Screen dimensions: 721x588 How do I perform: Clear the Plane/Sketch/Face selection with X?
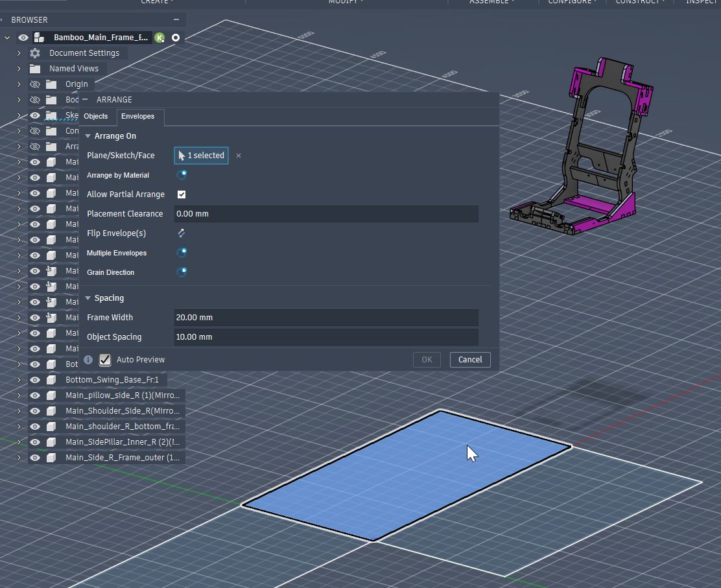coord(239,156)
